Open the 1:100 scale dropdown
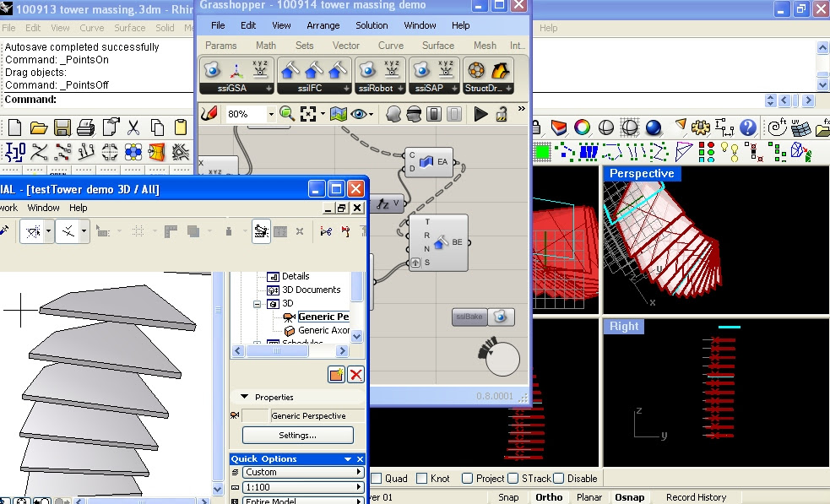The width and height of the screenshot is (830, 504). [302, 487]
